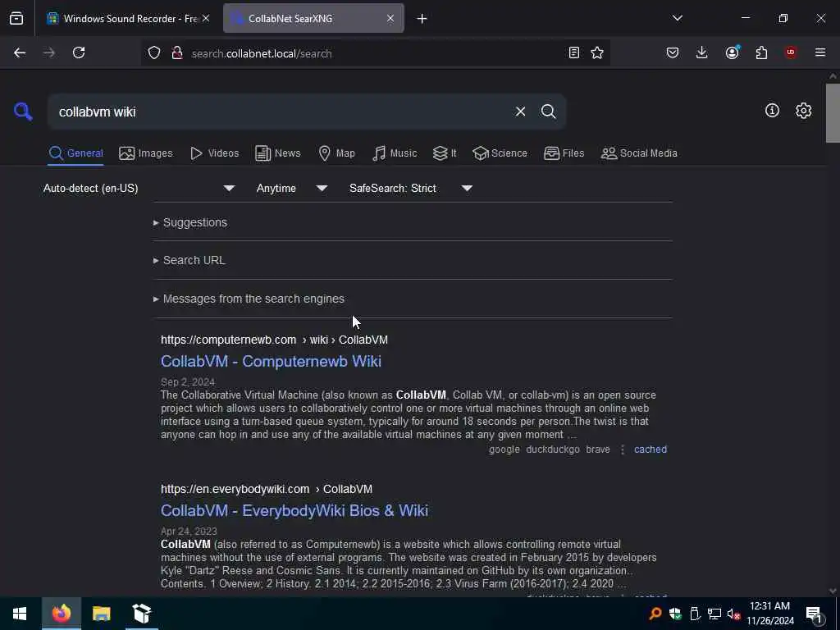This screenshot has height=630, width=840.
Task: Select the General search category
Action: click(75, 153)
